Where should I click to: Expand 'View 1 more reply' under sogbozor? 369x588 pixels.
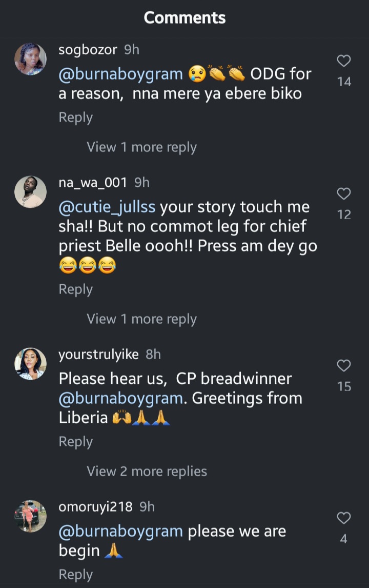pyautogui.click(x=141, y=147)
